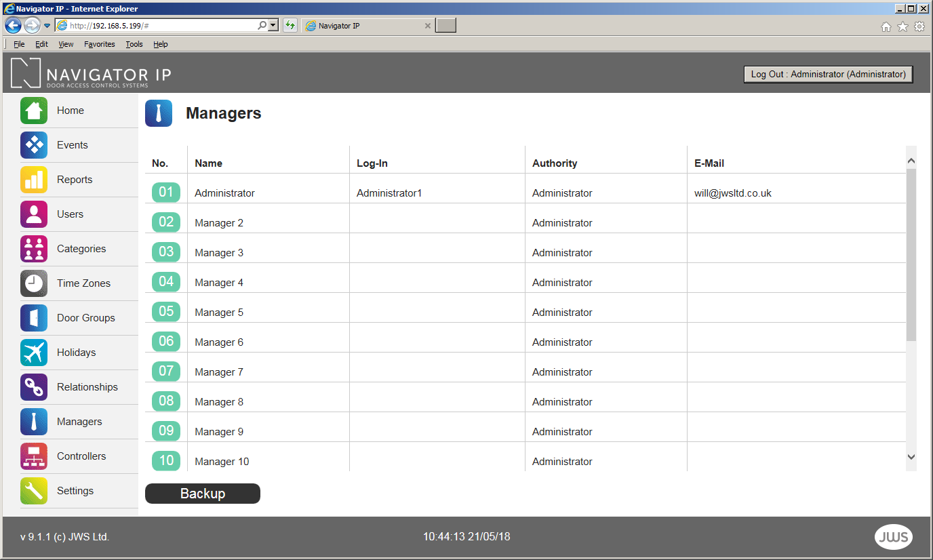Select the yellow Reports chart icon

point(34,180)
